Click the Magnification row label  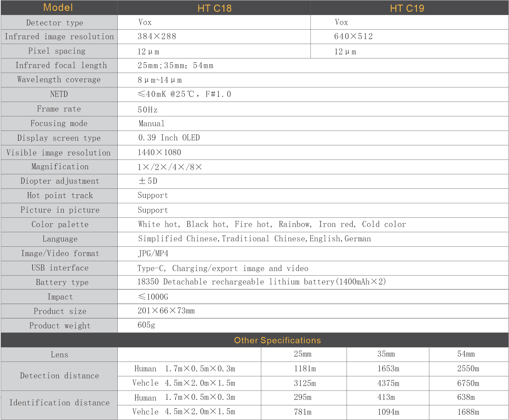pyautogui.click(x=60, y=166)
